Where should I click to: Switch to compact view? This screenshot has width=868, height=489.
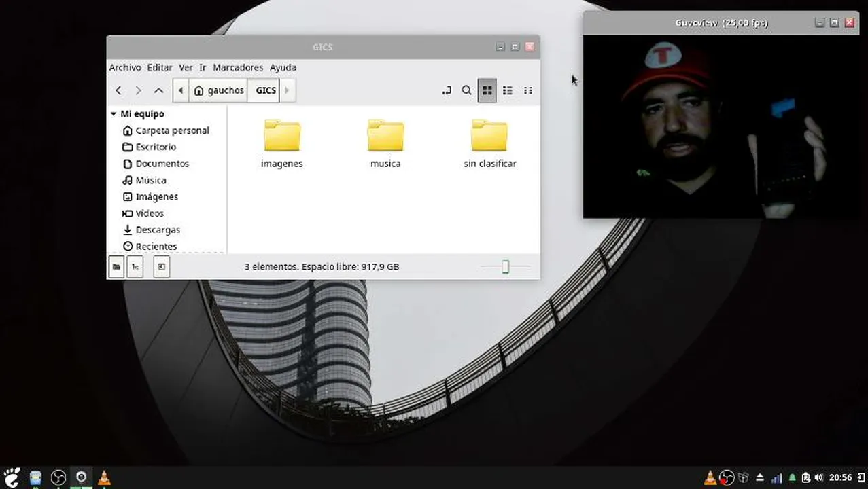[x=528, y=90]
